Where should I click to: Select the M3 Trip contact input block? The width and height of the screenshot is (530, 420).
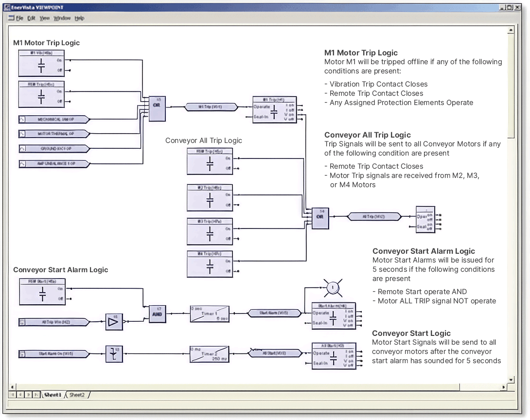pyautogui.click(x=210, y=231)
